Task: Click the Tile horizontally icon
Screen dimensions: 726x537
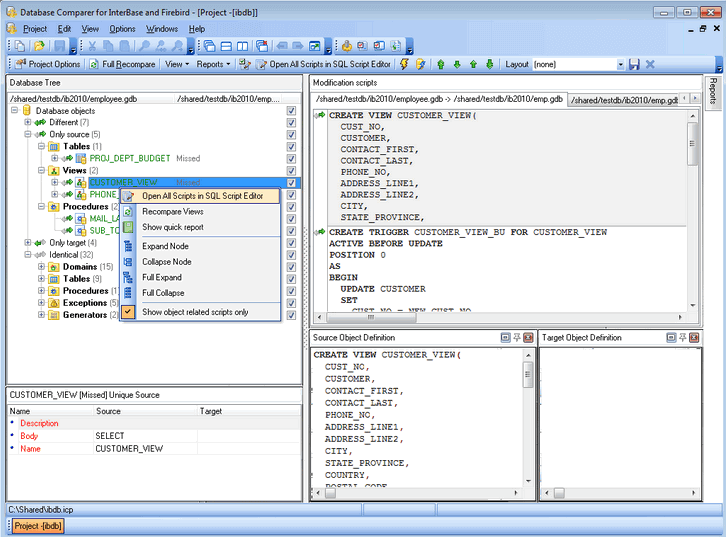Action: coord(226,46)
